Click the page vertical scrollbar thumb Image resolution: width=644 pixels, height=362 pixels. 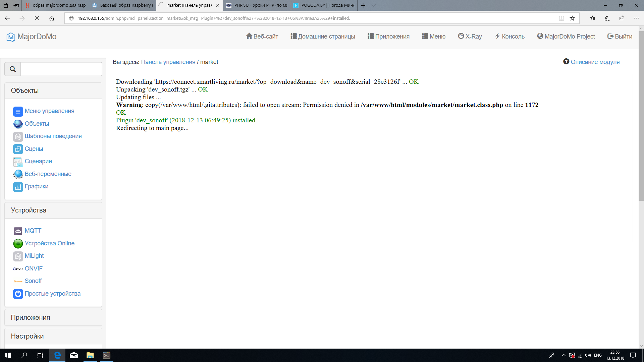pos(641,116)
